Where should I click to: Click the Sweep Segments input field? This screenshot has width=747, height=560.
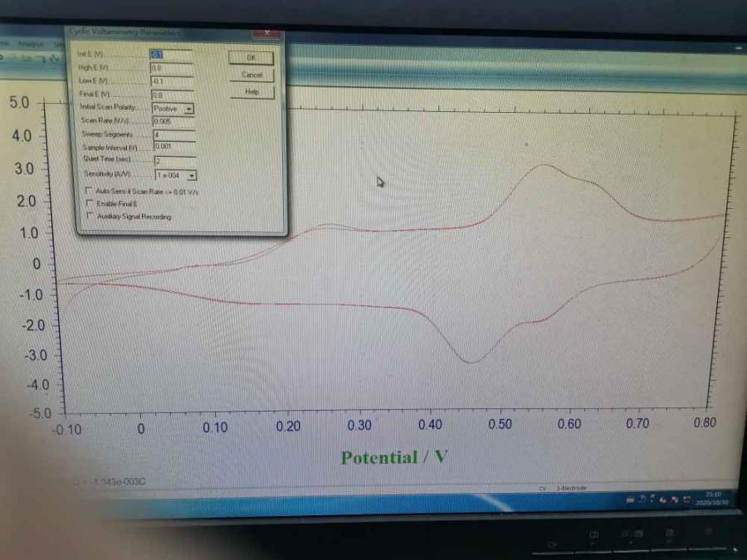(174, 134)
